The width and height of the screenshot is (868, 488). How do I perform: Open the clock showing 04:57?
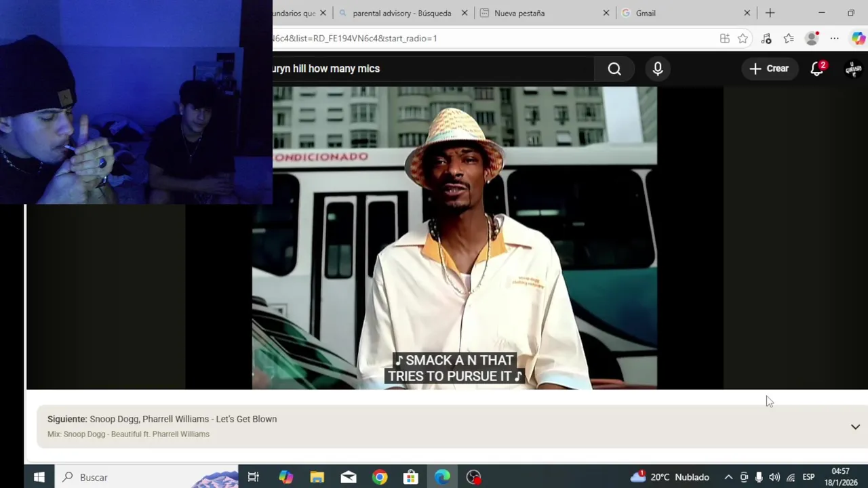click(x=841, y=476)
